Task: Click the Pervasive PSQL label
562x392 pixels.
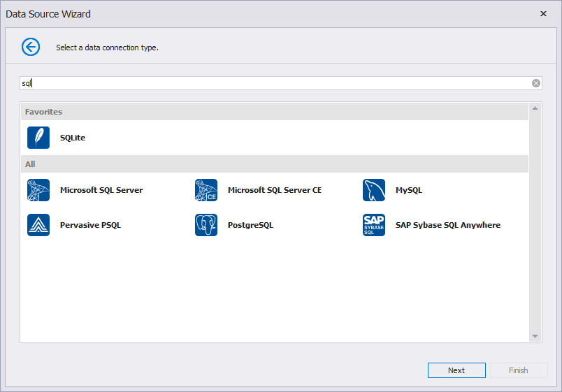Action: [90, 225]
